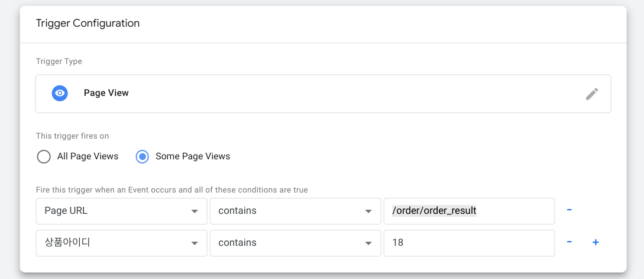
Task: Click the Trigger Configuration heading
Action: click(x=88, y=23)
